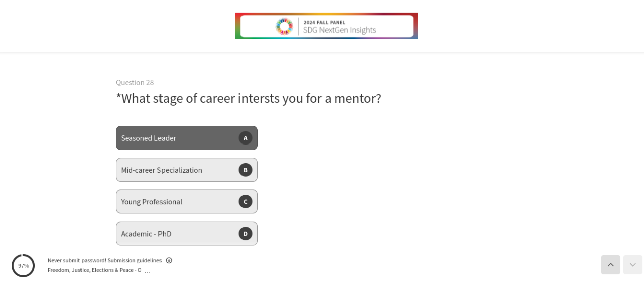Click the B key badge icon
The width and height of the screenshot is (644, 287).
(245, 170)
